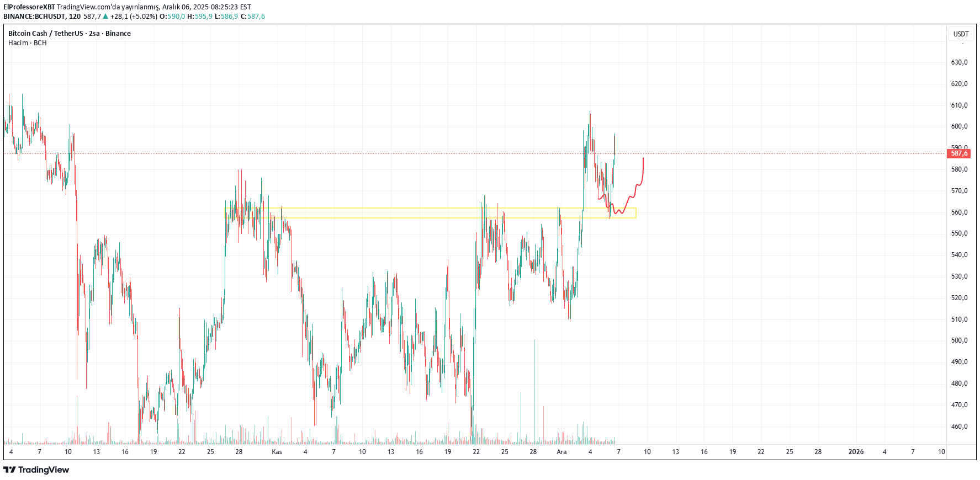980x480 pixels.
Task: Click the ElProfessoreXBT author name
Action: coord(29,7)
